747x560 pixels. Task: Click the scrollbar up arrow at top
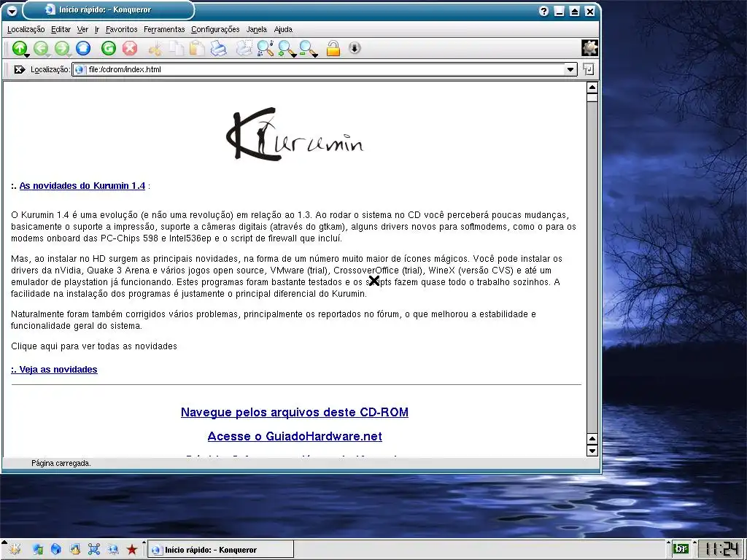click(592, 87)
